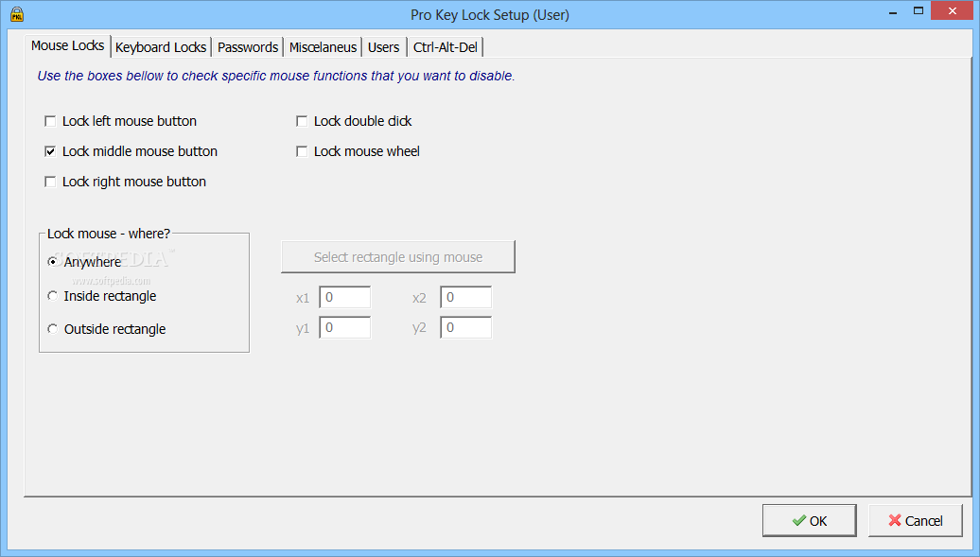Choose Inside rectangle radio option

[53, 296]
